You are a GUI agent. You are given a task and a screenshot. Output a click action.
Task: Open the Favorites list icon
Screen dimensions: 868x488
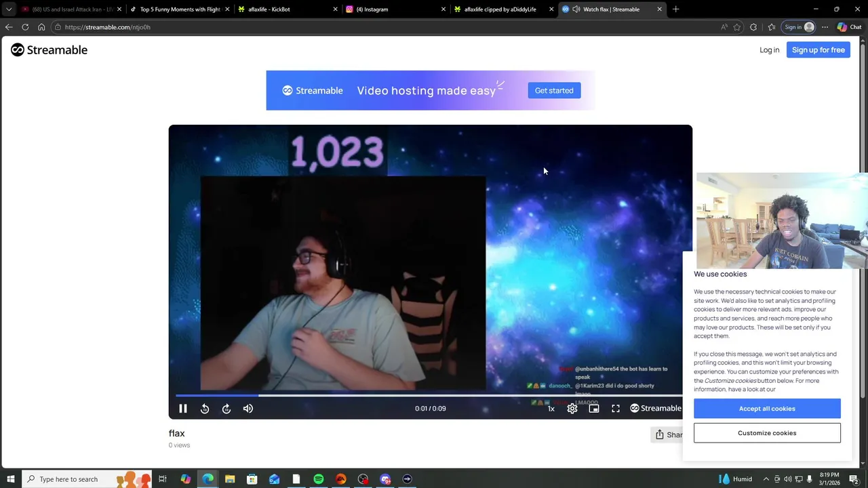coord(772,27)
